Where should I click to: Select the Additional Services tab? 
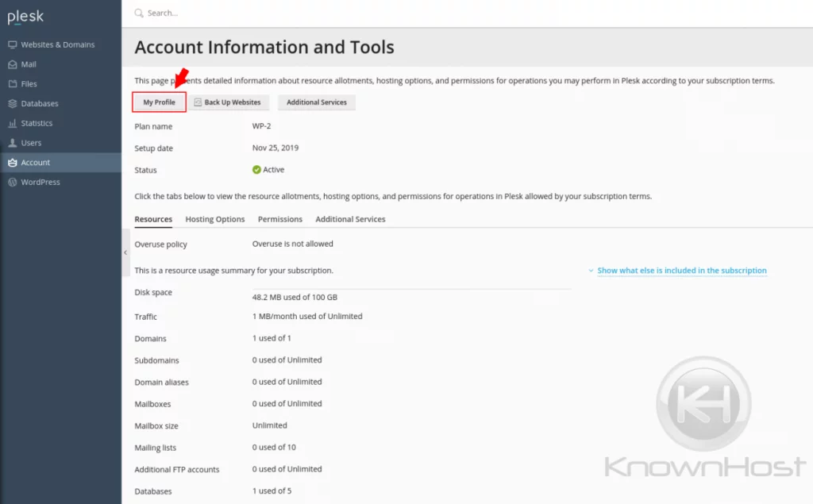pos(350,219)
